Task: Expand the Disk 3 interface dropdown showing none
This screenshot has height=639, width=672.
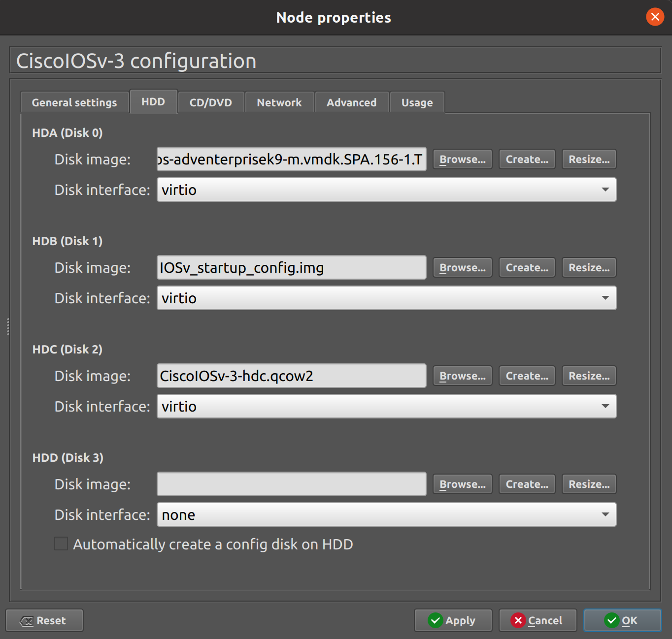Action: click(605, 514)
